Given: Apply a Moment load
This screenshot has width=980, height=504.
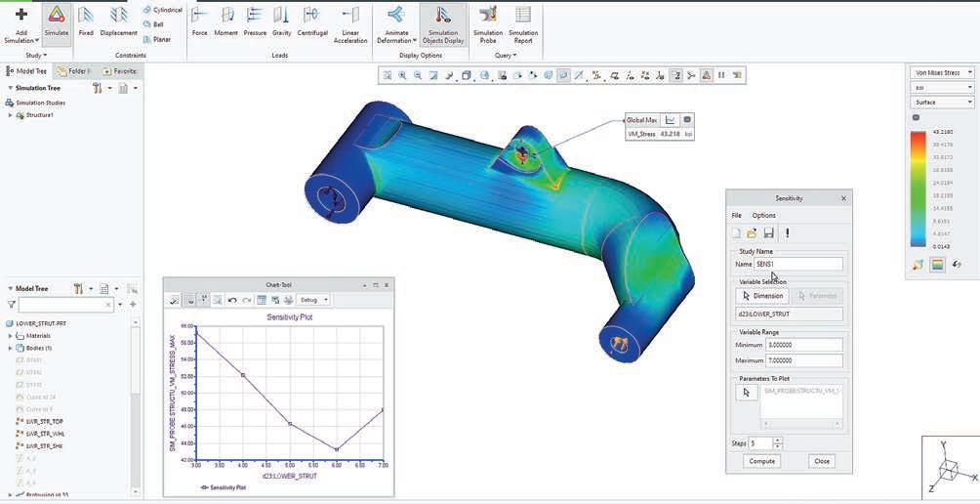Looking at the screenshot, I should coord(225,21).
